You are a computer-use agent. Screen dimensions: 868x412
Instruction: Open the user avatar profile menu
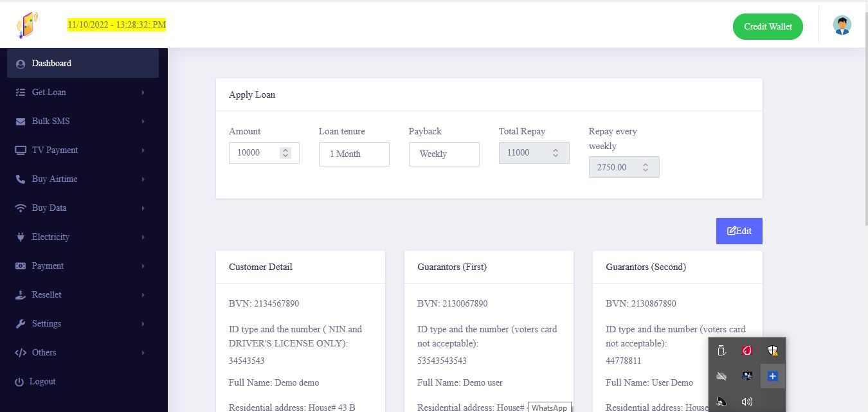click(842, 26)
